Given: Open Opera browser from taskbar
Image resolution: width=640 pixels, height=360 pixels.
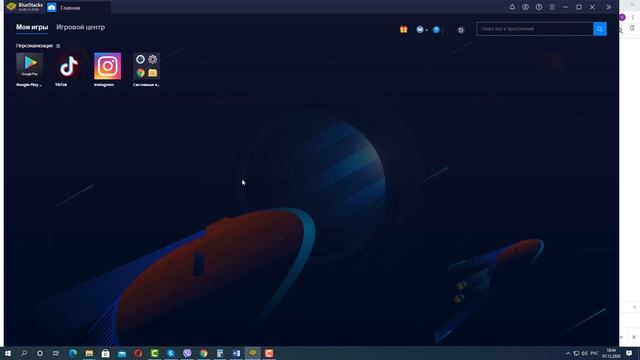Looking at the screenshot, I should coord(138,353).
